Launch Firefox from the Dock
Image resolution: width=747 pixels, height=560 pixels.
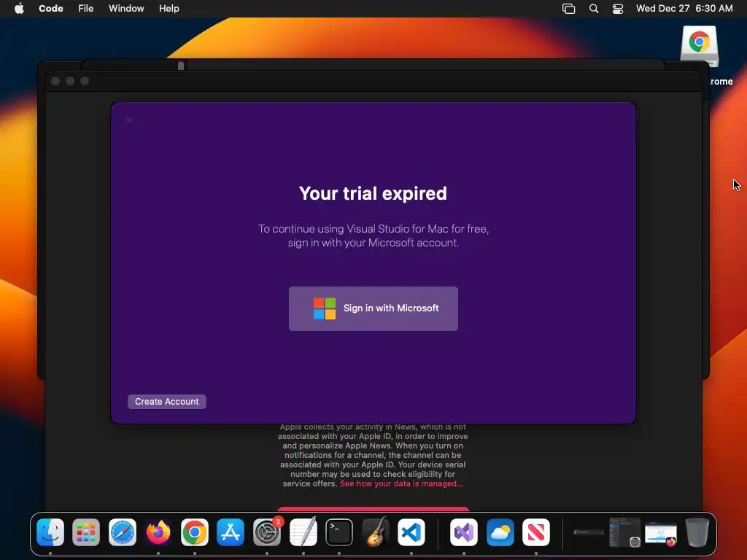pyautogui.click(x=158, y=532)
